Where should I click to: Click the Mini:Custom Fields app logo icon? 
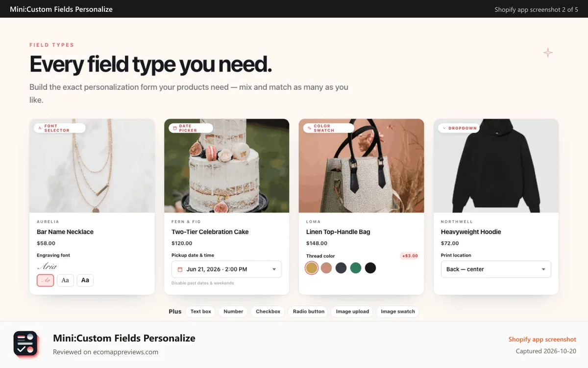pyautogui.click(x=25, y=343)
